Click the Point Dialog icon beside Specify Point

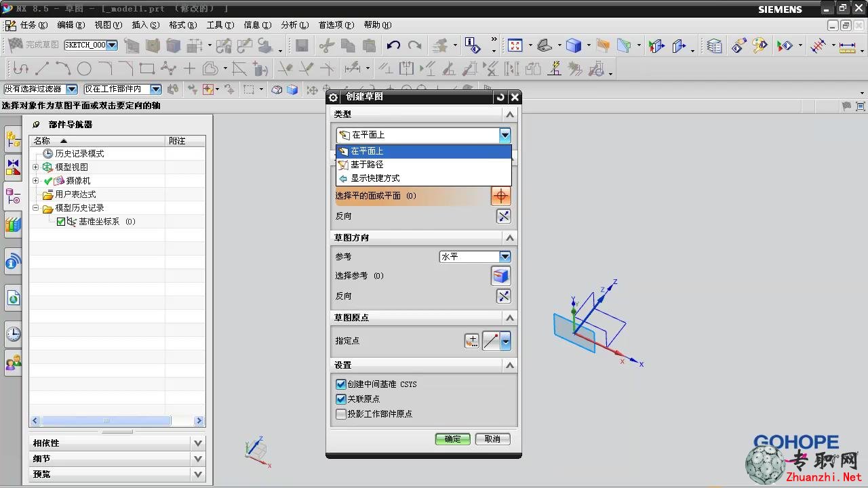471,341
